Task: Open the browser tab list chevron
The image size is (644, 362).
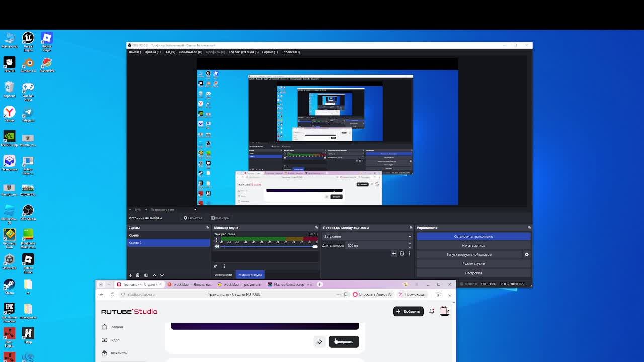Action: pyautogui.click(x=109, y=284)
